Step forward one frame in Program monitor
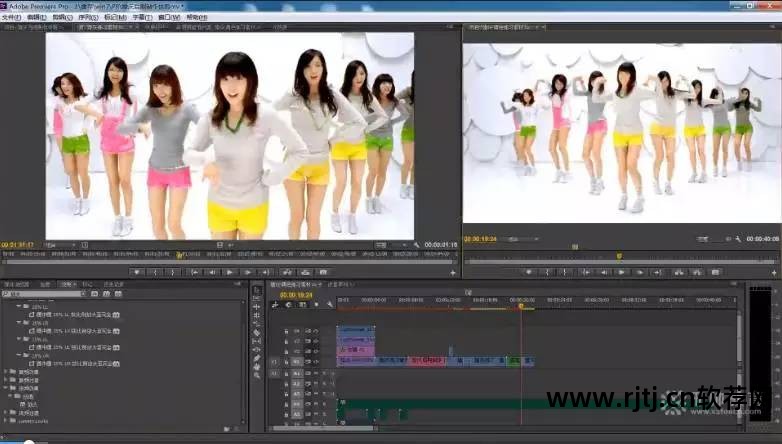This screenshot has width=782, height=444. pyautogui.click(x=640, y=272)
